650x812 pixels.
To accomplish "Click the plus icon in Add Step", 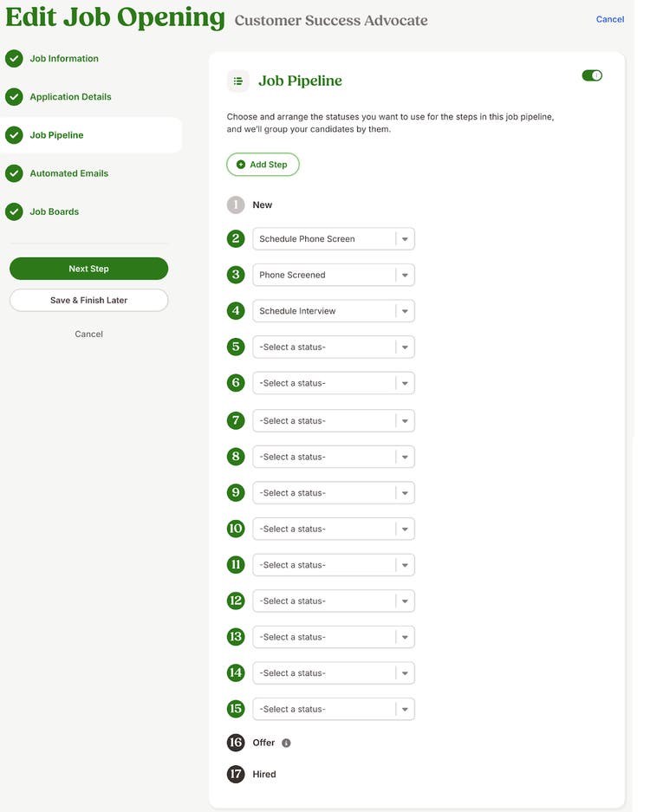I will click(x=241, y=165).
